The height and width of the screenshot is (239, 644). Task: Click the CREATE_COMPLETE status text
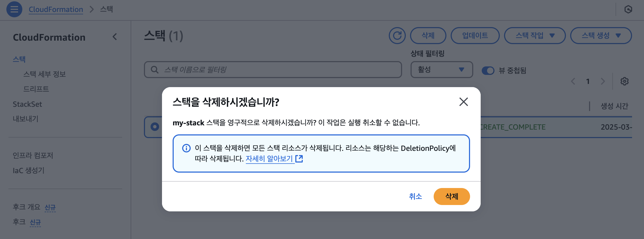tap(513, 127)
